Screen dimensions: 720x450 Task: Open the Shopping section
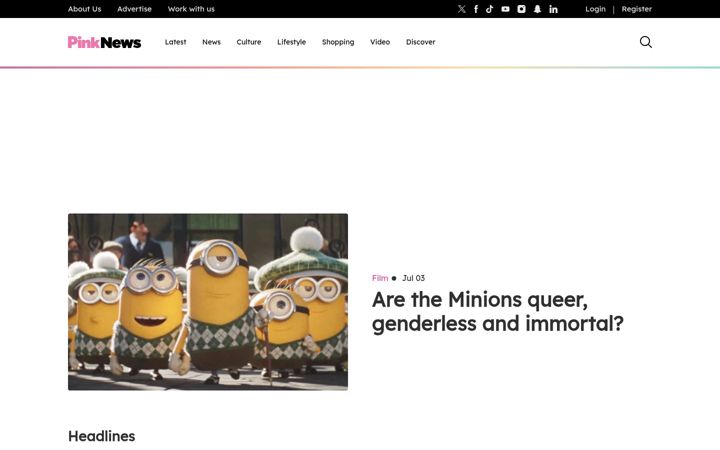point(338,42)
